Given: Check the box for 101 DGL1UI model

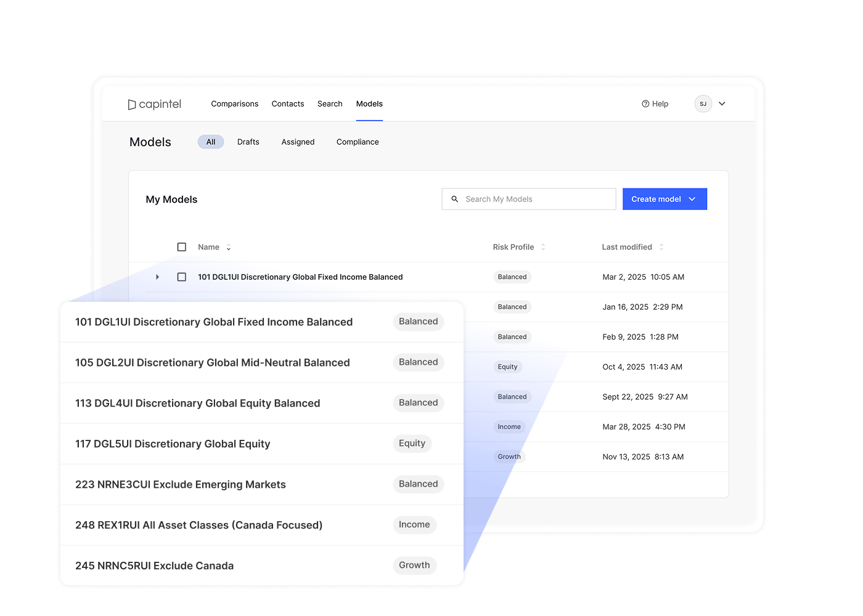Looking at the screenshot, I should (182, 277).
